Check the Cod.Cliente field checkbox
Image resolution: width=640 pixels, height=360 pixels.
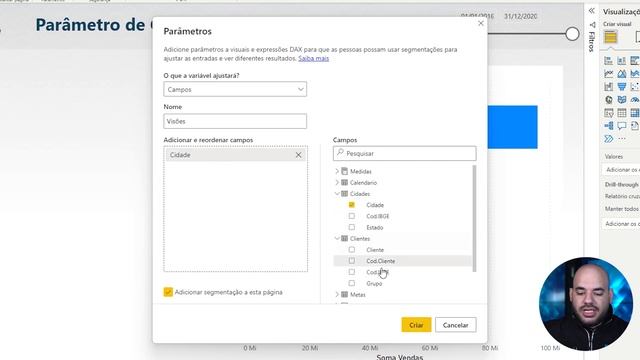point(351,261)
